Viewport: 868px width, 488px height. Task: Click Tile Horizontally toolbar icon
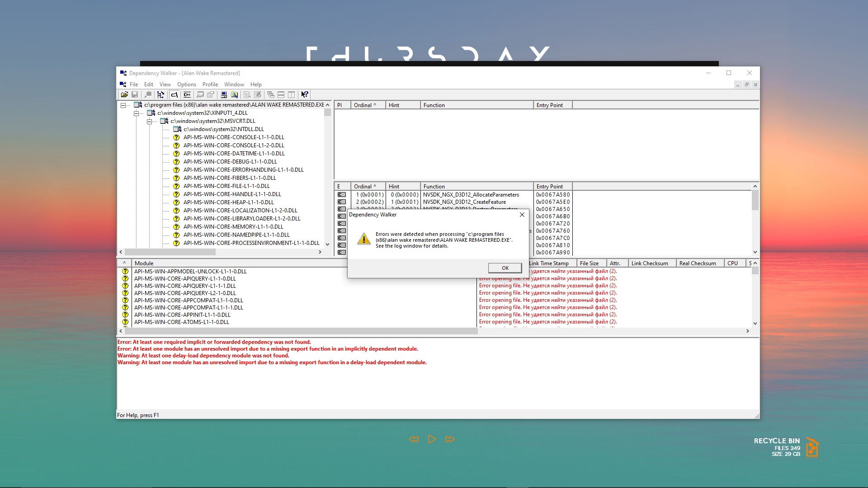coord(281,94)
